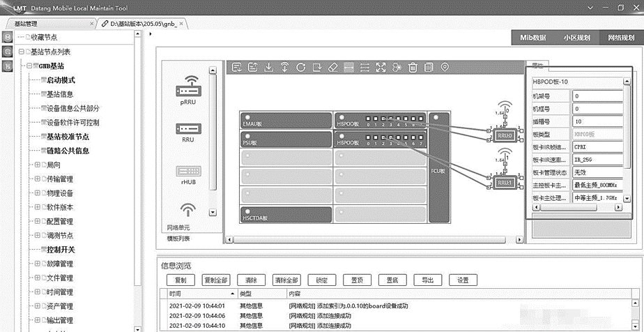Click the 复制 button
This screenshot has width=644, height=332.
pos(181,280)
